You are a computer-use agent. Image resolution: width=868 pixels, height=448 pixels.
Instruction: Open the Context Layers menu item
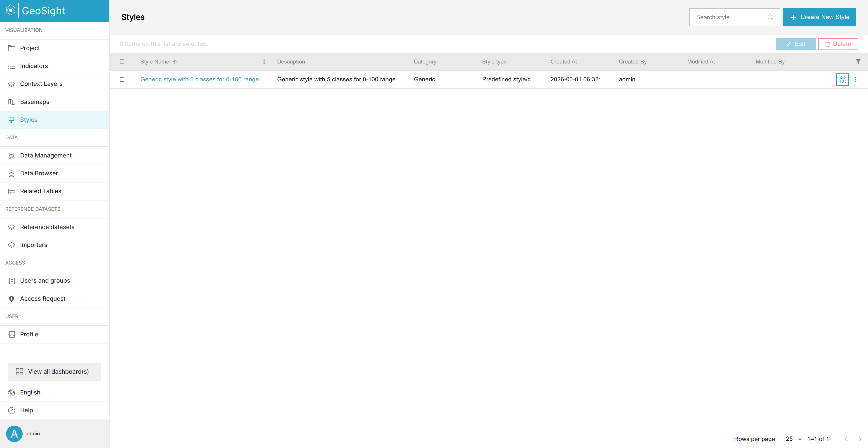(55, 84)
